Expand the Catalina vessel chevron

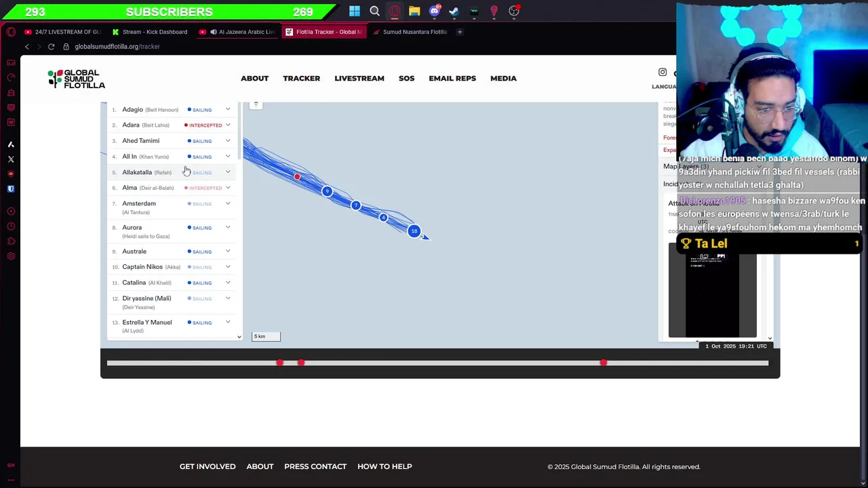tap(228, 283)
